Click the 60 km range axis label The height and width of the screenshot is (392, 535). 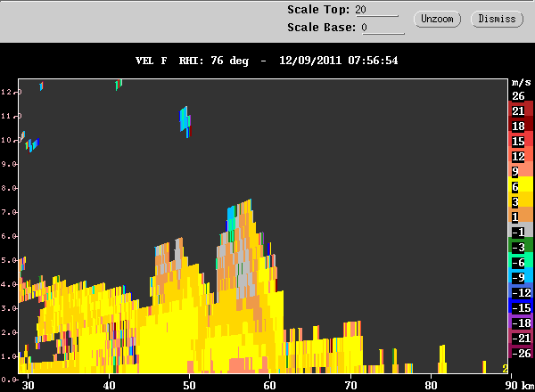269,386
